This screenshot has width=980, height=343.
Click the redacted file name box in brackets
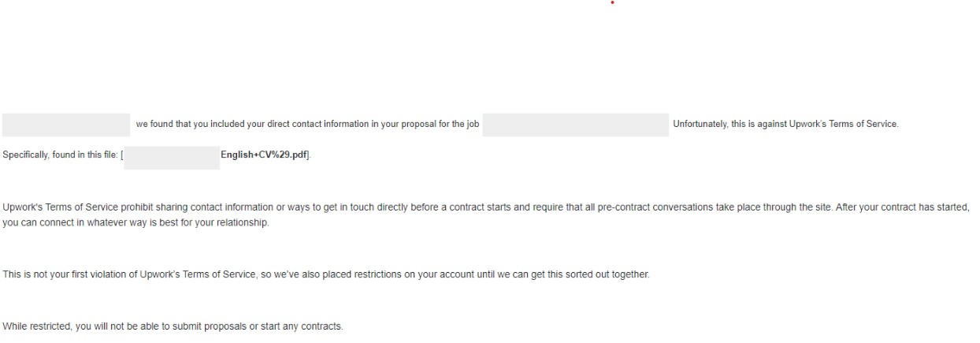tap(172, 158)
